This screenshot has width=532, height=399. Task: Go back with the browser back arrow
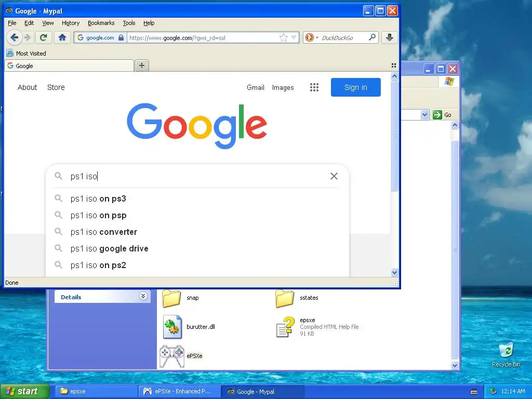click(14, 37)
